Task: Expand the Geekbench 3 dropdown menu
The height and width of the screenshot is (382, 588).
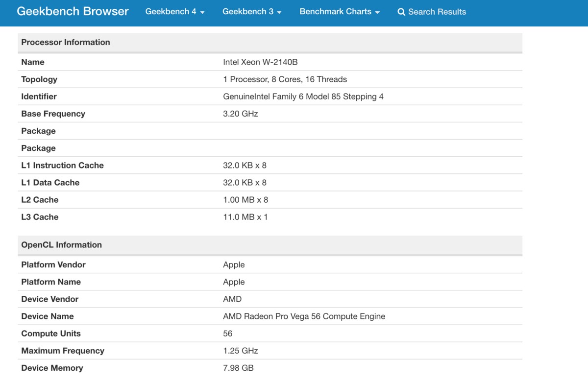Action: [252, 12]
